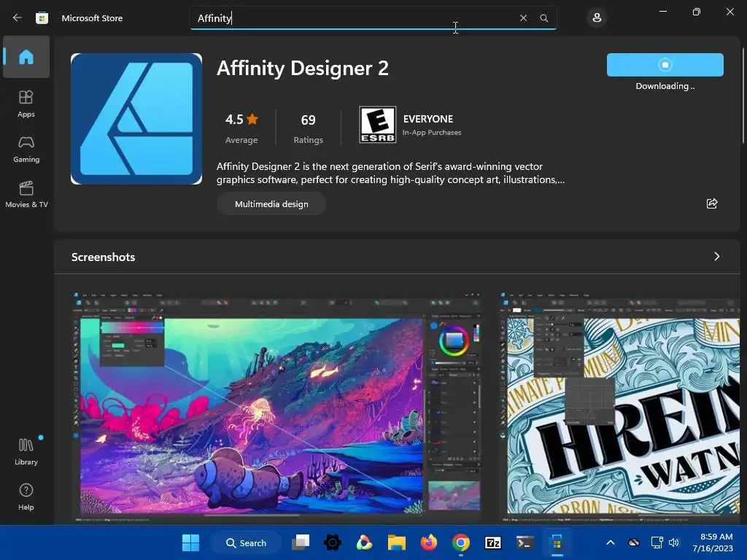
Task: Open the Windows Start menu
Action: pyautogui.click(x=190, y=542)
